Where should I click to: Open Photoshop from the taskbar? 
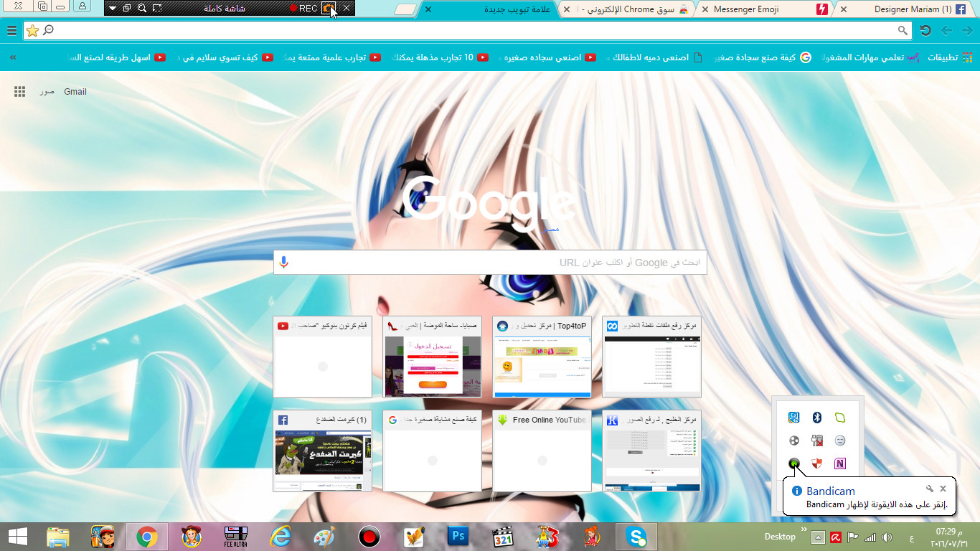tap(457, 536)
